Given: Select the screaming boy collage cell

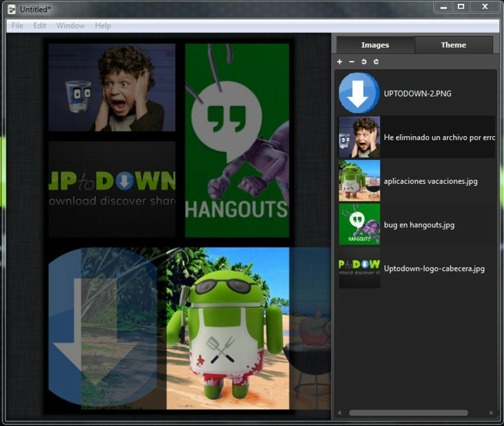Looking at the screenshot, I should tap(112, 87).
